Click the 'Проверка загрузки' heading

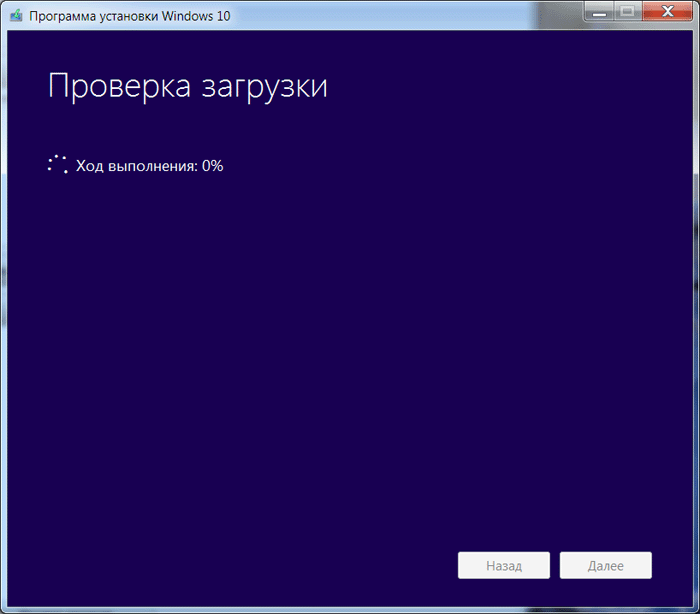click(188, 87)
